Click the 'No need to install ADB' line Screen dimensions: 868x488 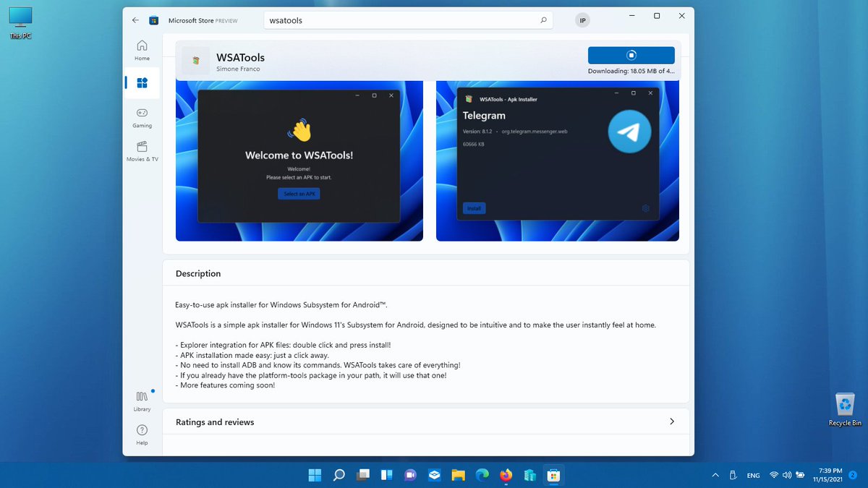click(318, 365)
